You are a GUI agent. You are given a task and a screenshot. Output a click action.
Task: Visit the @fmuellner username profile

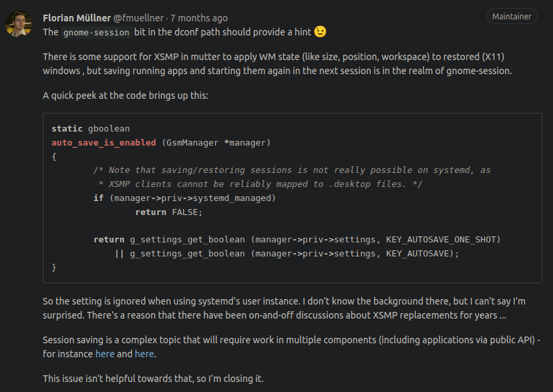pos(138,18)
